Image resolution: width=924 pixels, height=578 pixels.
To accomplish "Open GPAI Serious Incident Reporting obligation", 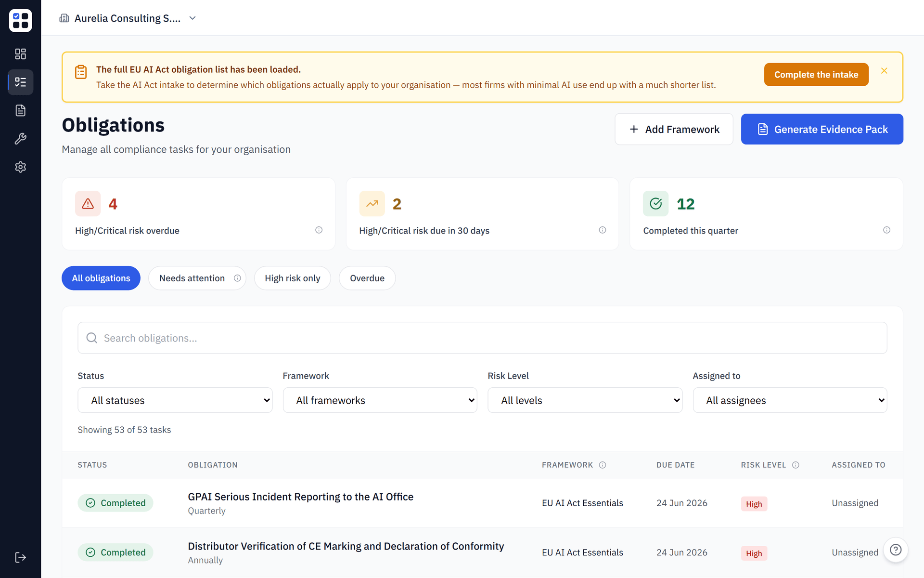I will click(301, 497).
